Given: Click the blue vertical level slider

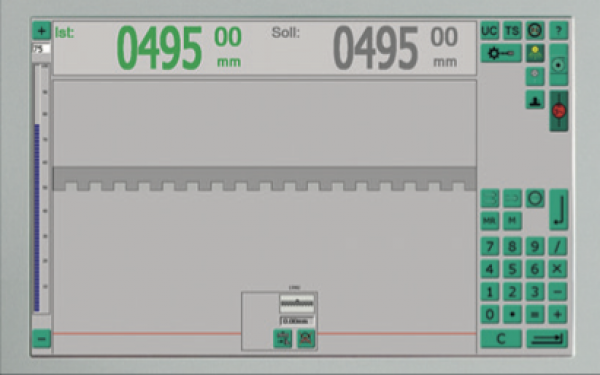Looking at the screenshot, I should tap(37, 217).
